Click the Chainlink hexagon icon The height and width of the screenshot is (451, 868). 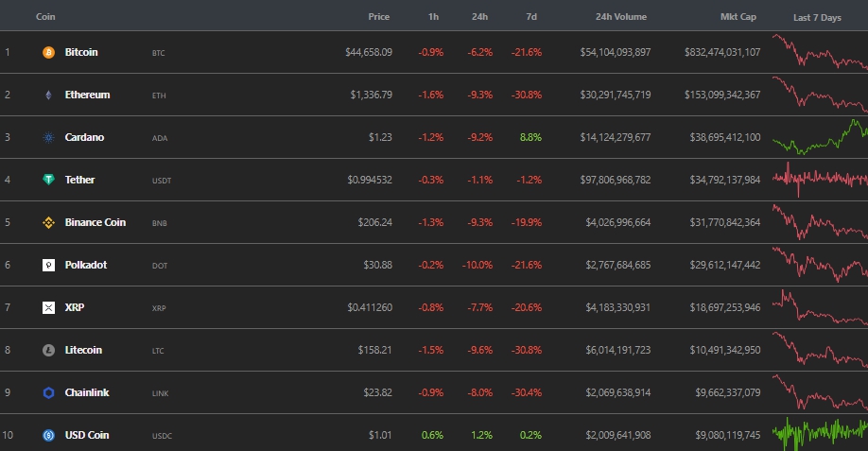(49, 393)
